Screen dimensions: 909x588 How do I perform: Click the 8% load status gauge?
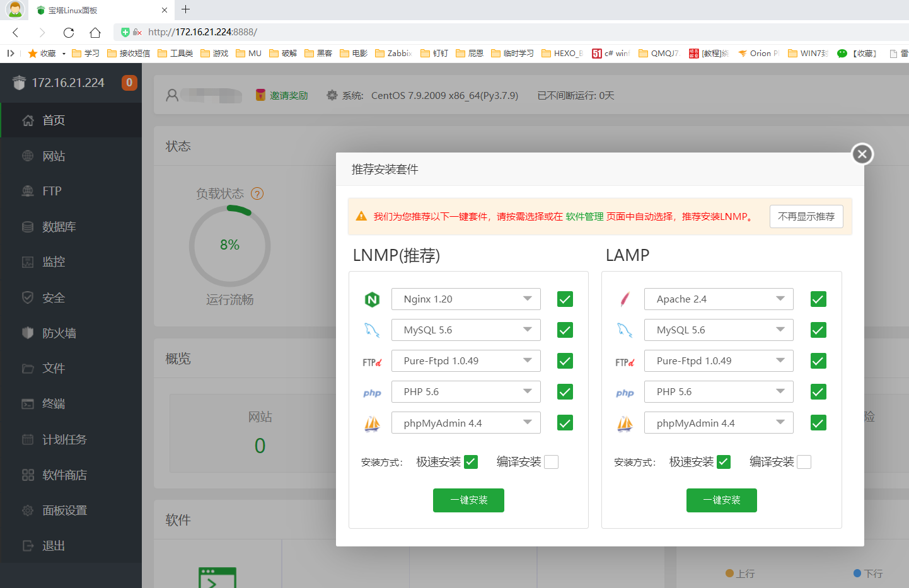point(230,246)
